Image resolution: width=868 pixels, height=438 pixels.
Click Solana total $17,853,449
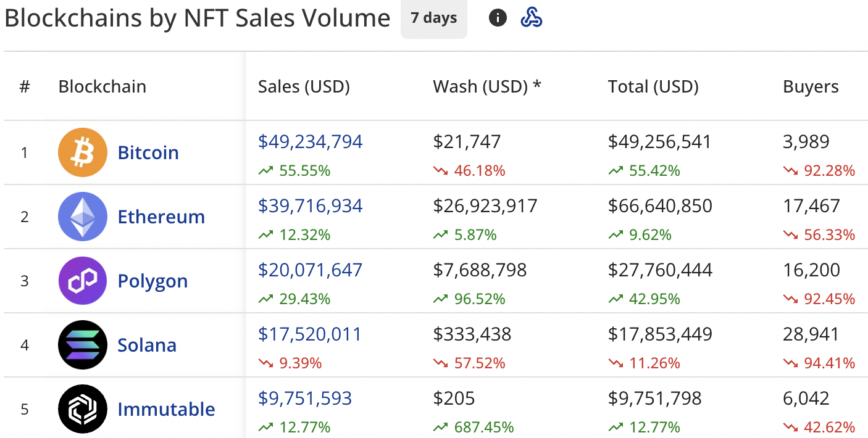coord(660,334)
